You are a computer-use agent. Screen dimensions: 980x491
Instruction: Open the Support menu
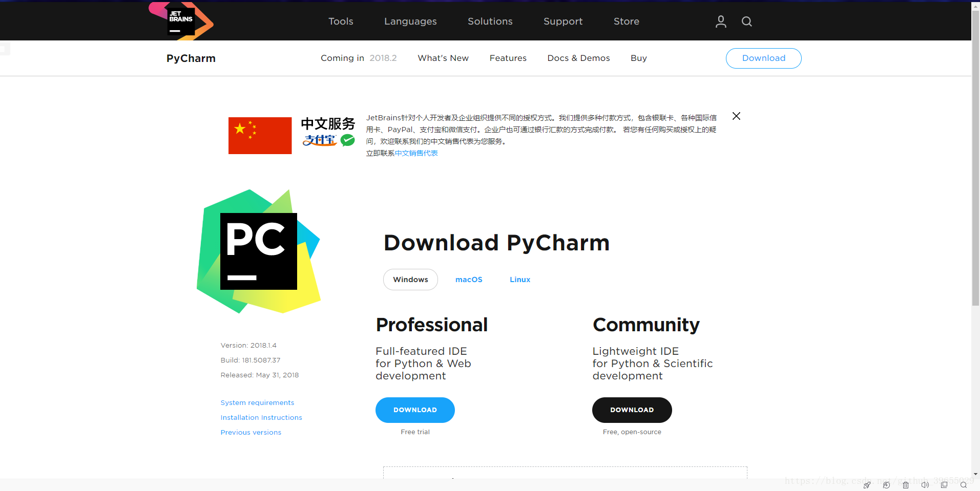coord(563,22)
